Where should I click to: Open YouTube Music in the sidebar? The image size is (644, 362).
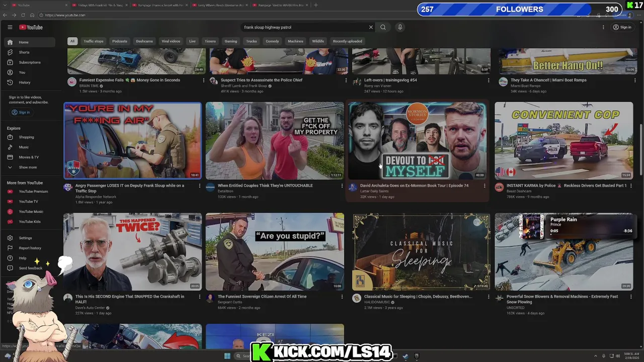[30, 212]
